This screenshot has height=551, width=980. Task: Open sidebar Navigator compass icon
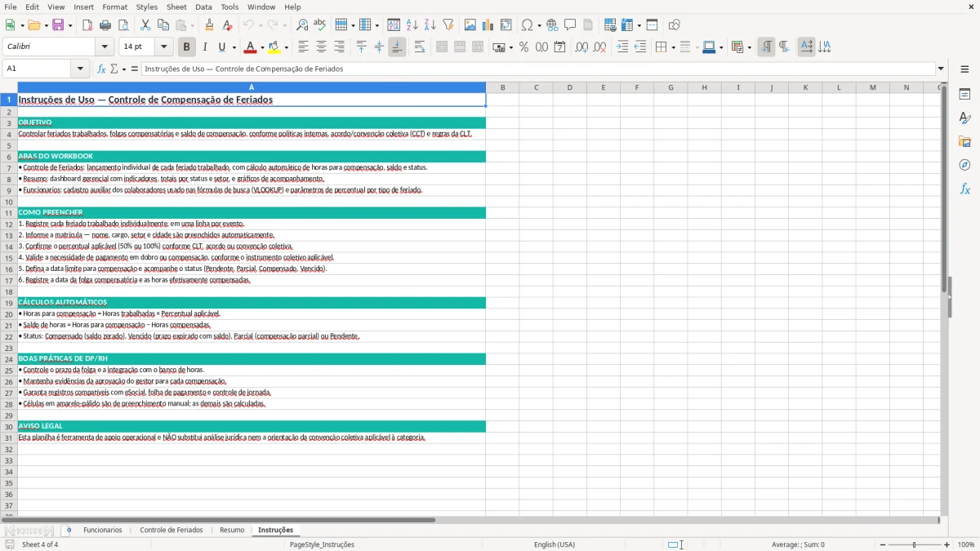[964, 165]
